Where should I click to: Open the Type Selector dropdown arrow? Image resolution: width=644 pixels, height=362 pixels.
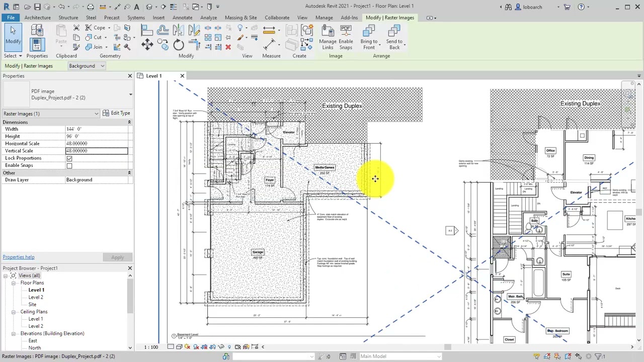coord(130,95)
